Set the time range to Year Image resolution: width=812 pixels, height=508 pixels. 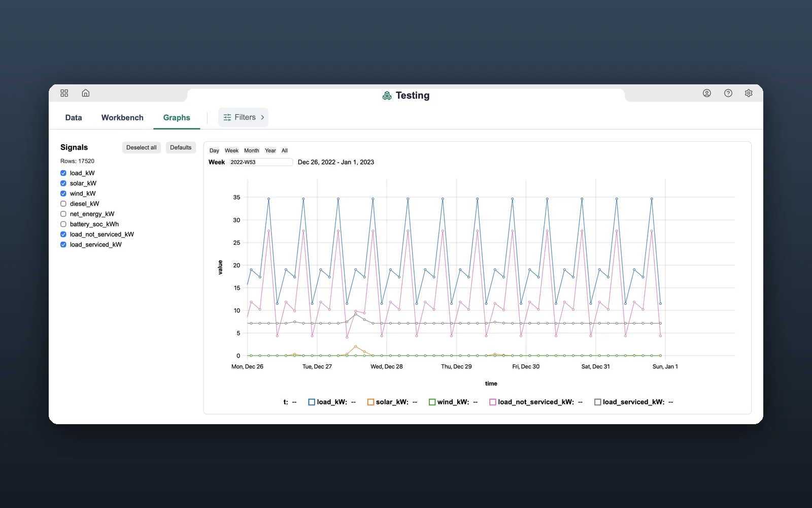pyautogui.click(x=270, y=150)
